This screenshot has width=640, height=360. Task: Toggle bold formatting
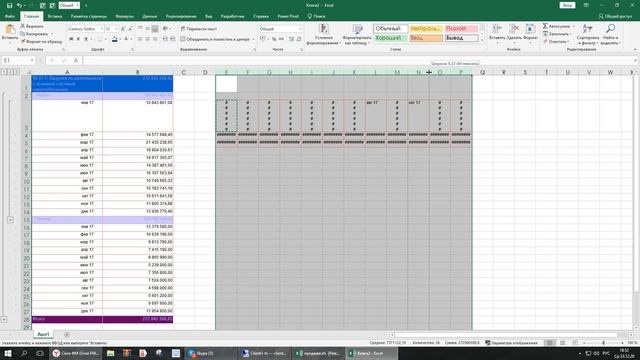coord(71,39)
